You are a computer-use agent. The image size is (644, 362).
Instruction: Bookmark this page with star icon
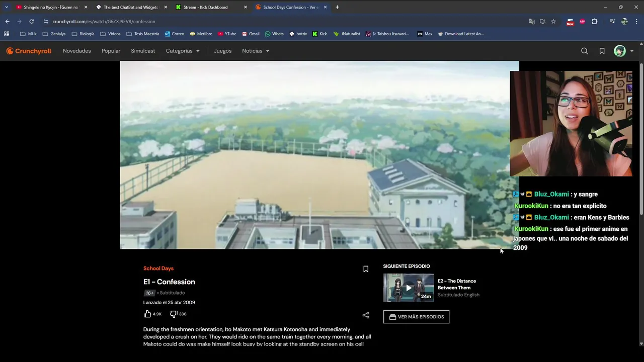tap(553, 21)
